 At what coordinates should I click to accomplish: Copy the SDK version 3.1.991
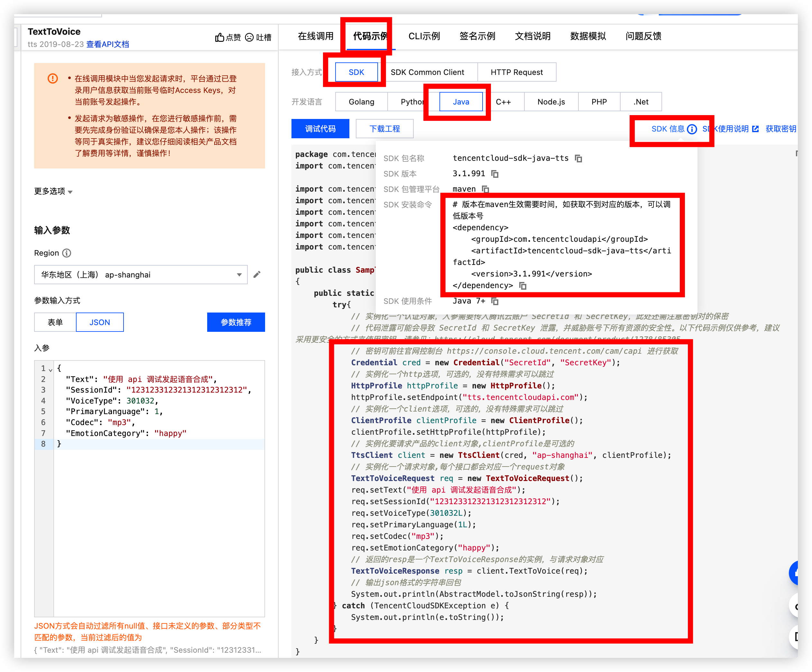[494, 174]
